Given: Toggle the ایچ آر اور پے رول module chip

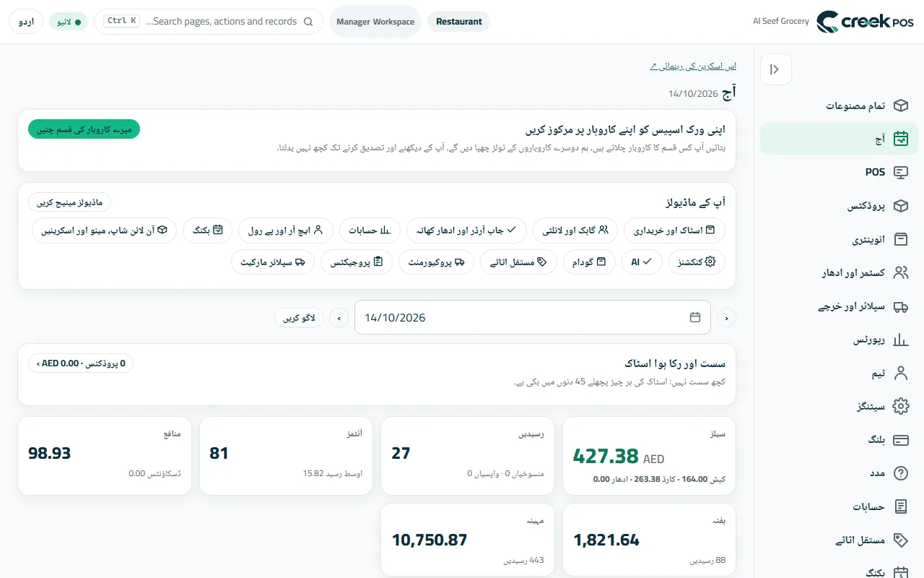Looking at the screenshot, I should (286, 230).
